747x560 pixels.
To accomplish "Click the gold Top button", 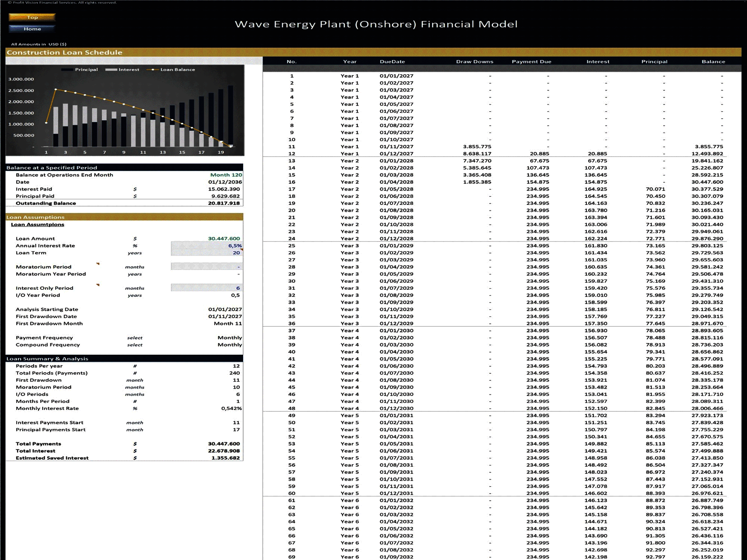I will click(32, 17).
